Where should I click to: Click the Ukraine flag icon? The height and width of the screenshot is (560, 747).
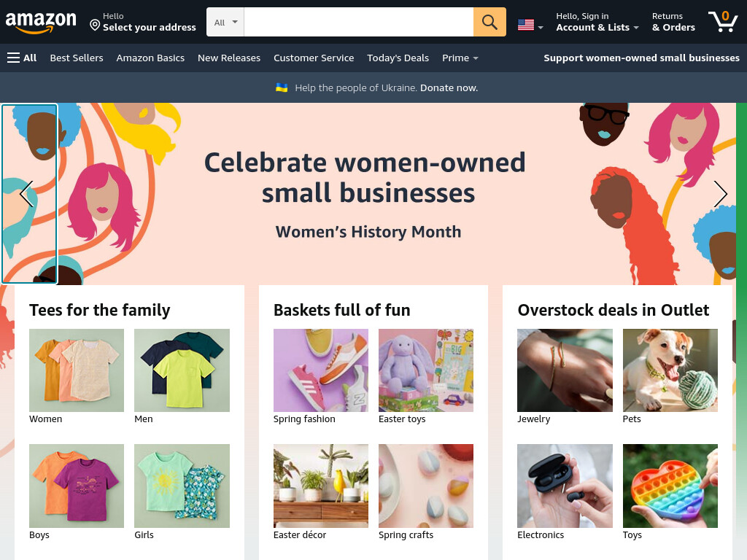tap(282, 87)
